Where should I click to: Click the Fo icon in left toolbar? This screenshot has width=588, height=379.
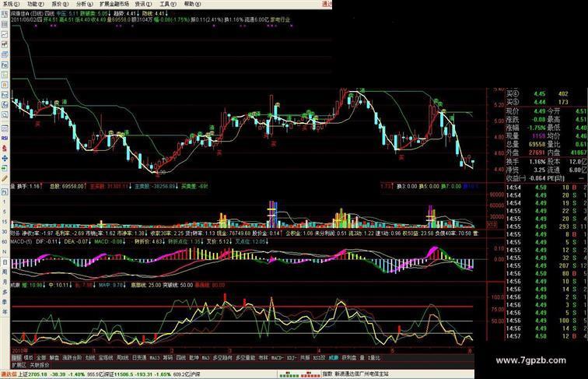coord(5,64)
